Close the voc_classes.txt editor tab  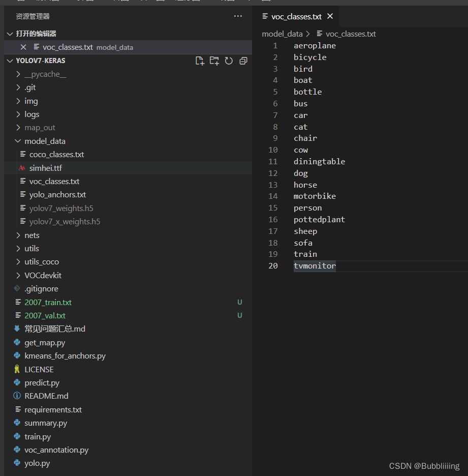point(330,16)
